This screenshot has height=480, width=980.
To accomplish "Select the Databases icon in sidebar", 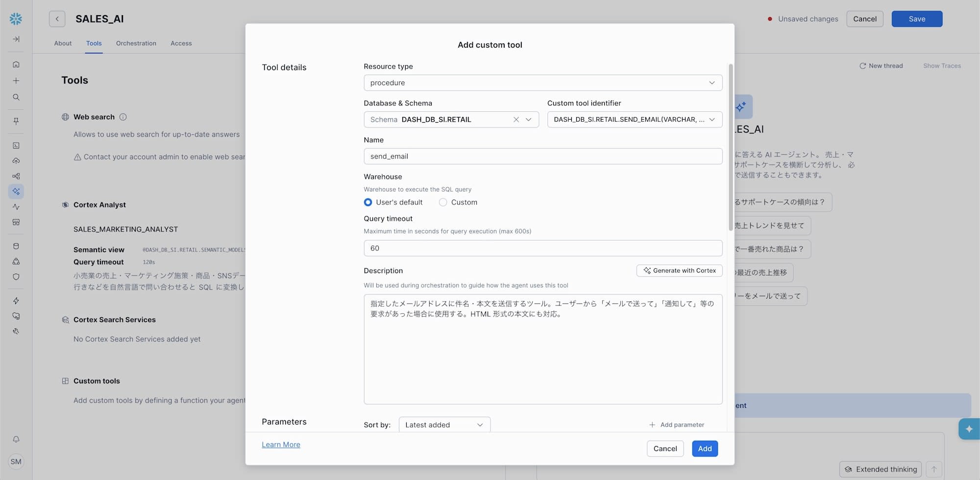I will pyautogui.click(x=16, y=246).
